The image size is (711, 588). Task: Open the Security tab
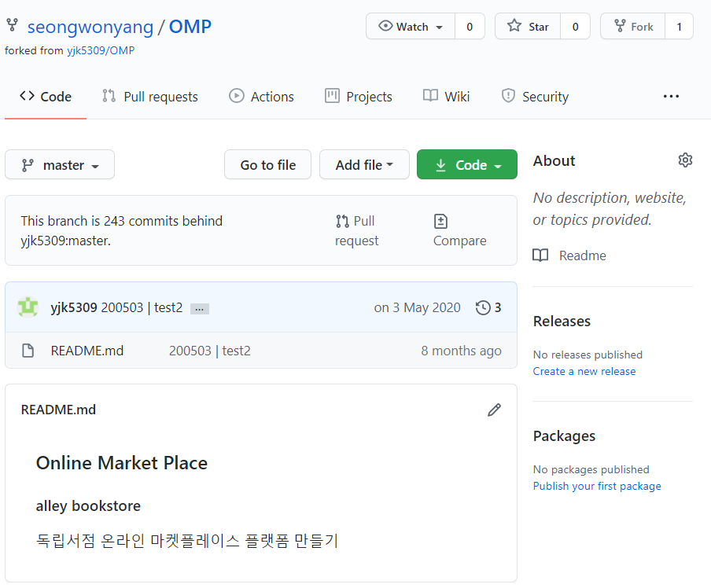535,97
